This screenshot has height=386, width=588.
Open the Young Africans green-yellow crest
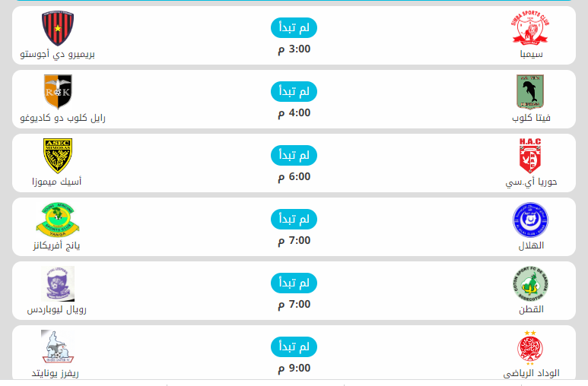pyautogui.click(x=57, y=220)
